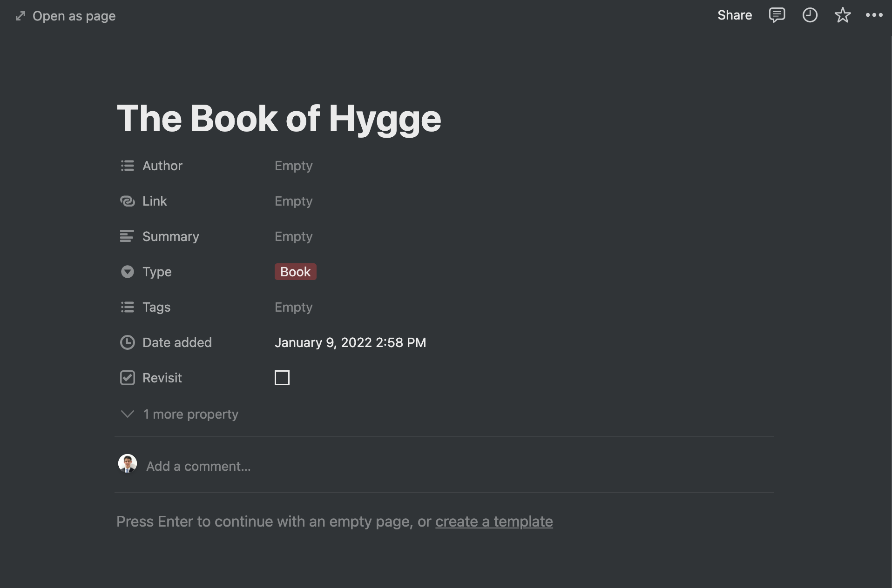Open the Type dropdown with Book tag

point(295,272)
